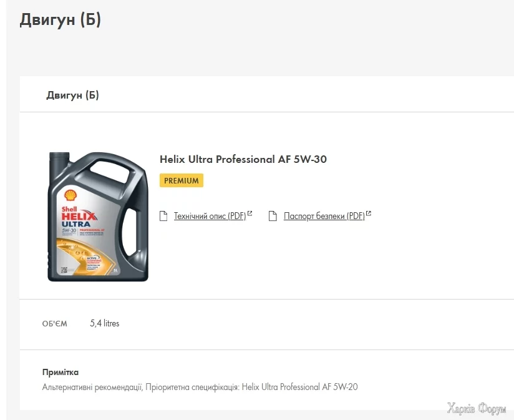Click the large Двигун (Б) page heading

tap(61, 20)
